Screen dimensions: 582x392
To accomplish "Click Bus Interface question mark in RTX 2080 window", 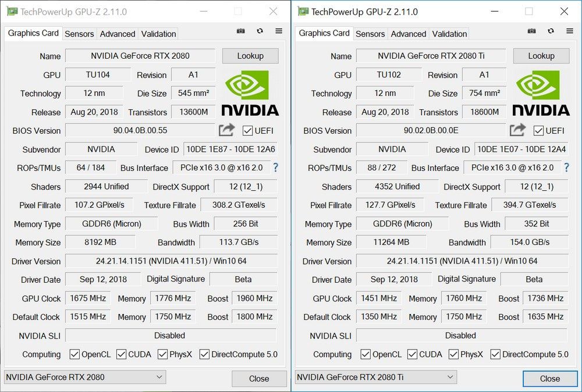I will coord(275,168).
